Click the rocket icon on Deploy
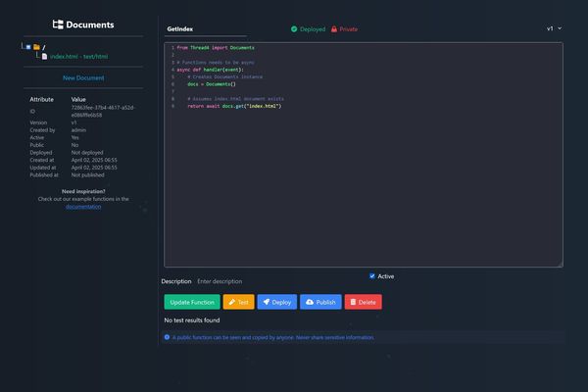 [x=267, y=302]
